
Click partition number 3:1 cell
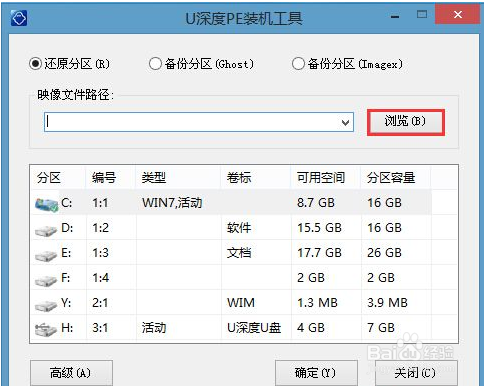[x=100, y=328]
